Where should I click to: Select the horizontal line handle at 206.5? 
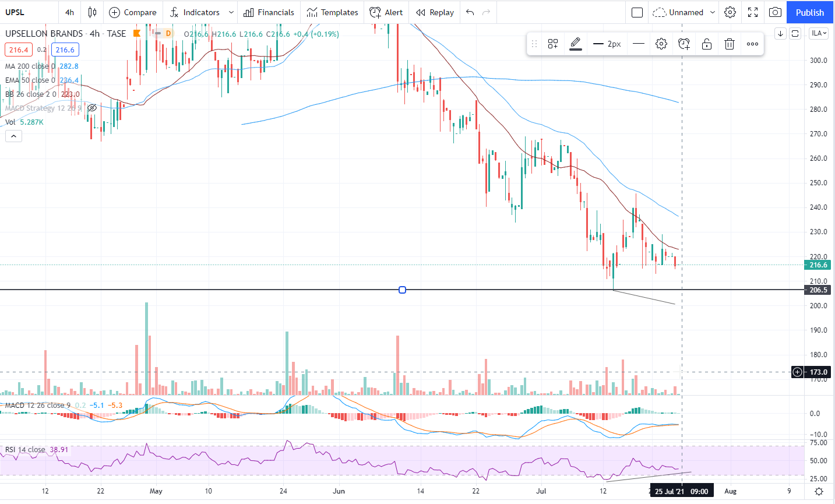[x=402, y=290]
